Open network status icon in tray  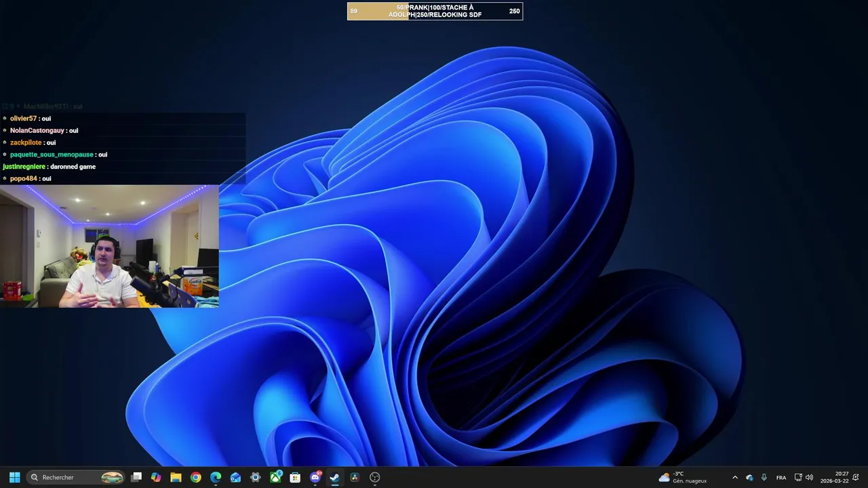(x=798, y=477)
